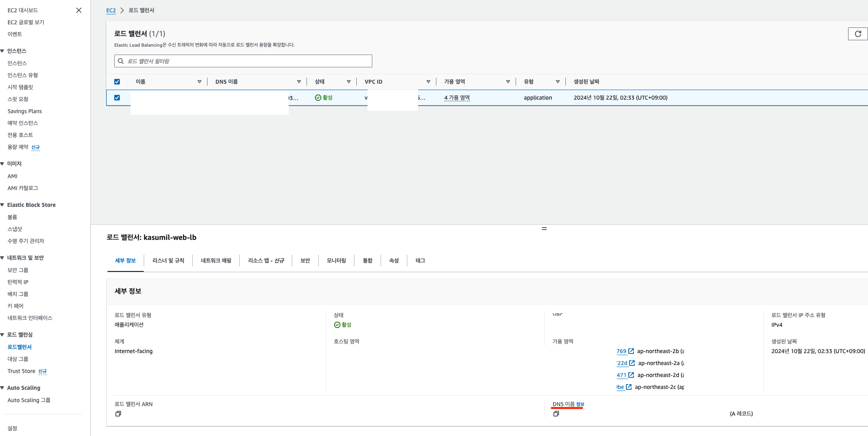868x436 pixels.
Task: Uncheck the load balancer row checkbox
Action: coord(117,98)
